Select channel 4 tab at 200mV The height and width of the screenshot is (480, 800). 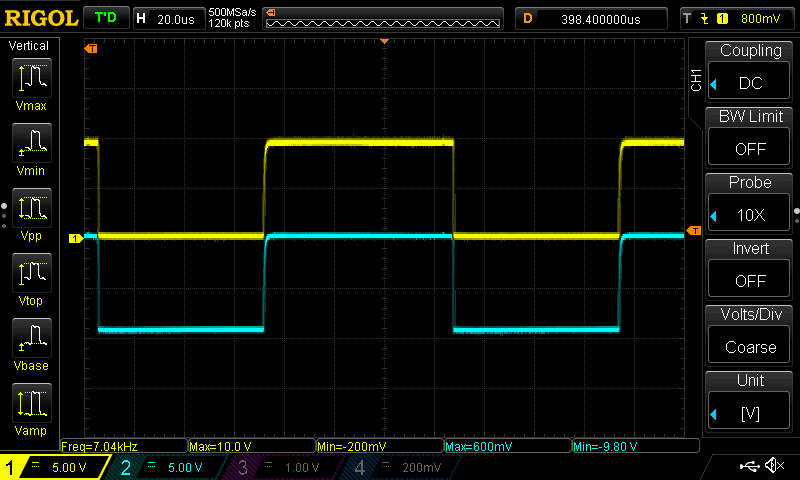click(x=401, y=467)
